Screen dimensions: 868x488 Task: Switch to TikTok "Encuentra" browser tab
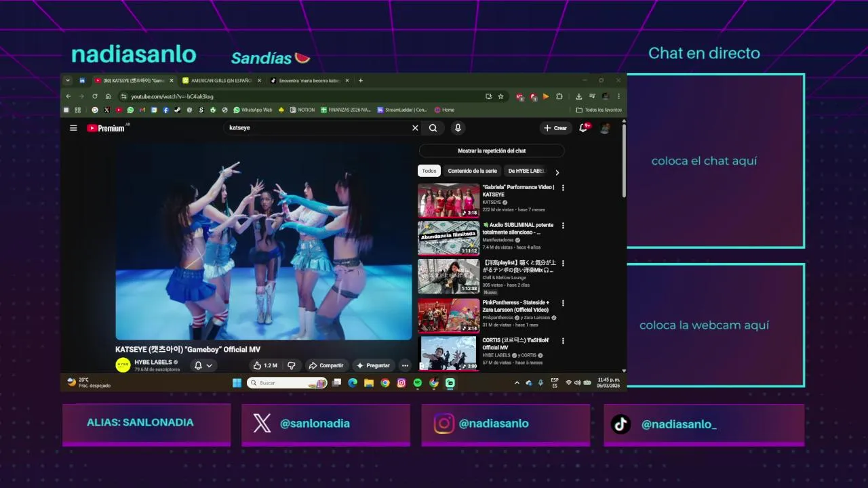309,80
